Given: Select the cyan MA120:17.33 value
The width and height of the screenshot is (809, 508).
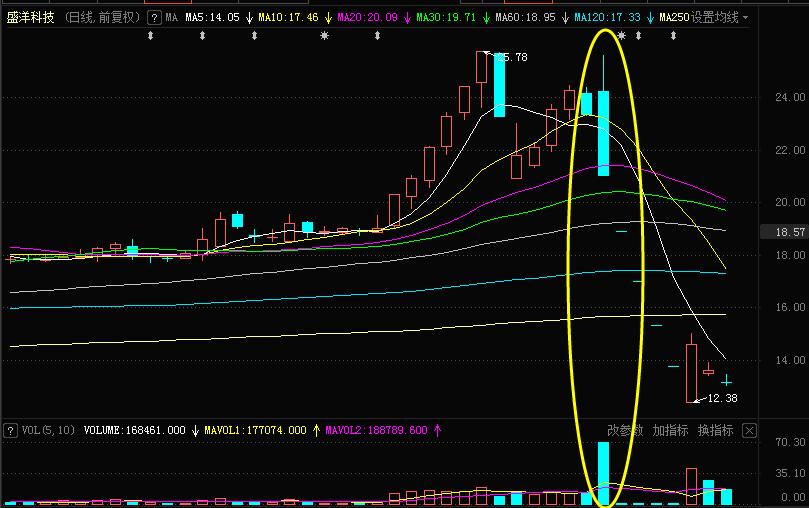Looking at the screenshot, I should (607, 18).
